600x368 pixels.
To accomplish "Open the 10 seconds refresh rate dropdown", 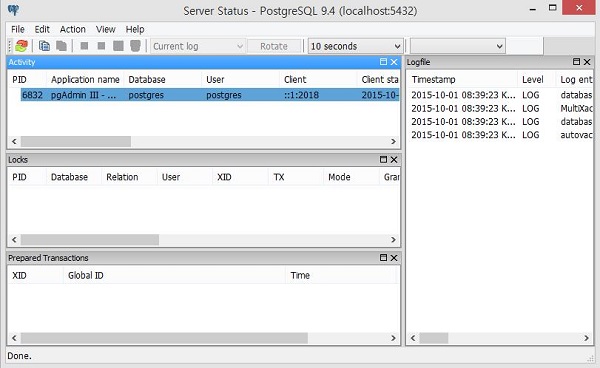I will tap(355, 46).
